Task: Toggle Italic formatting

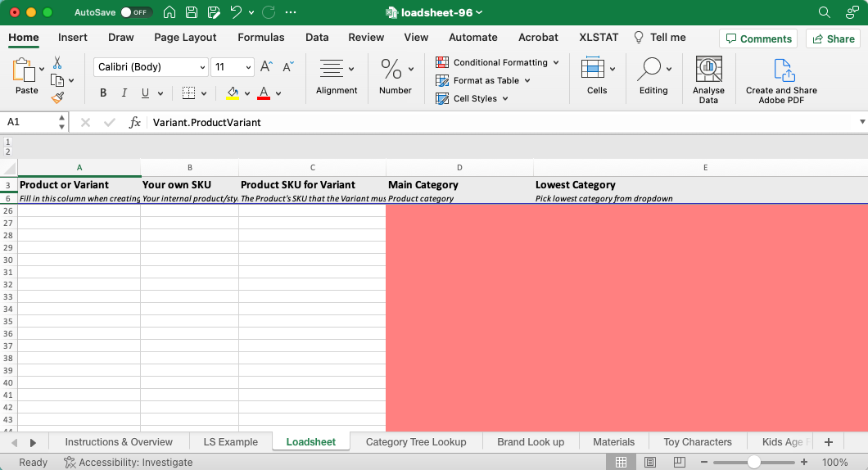Action: [x=124, y=93]
